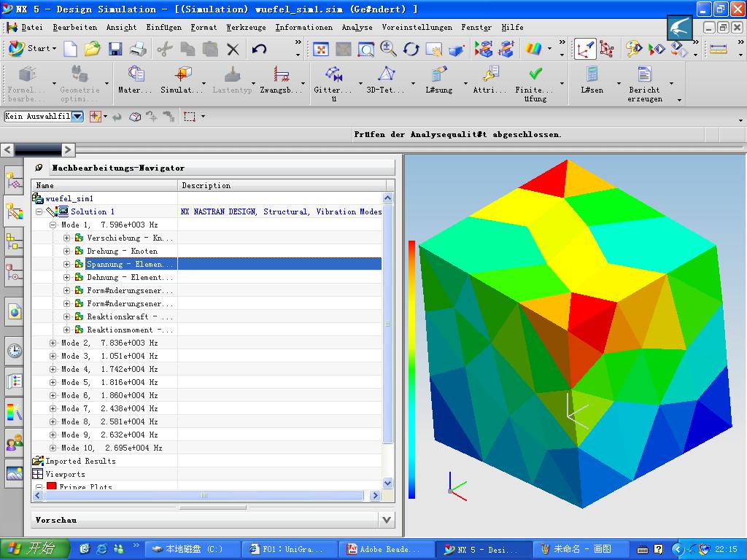Viewport: 747px width, 560px height.
Task: Open the Einfügen menu
Action: [164, 28]
